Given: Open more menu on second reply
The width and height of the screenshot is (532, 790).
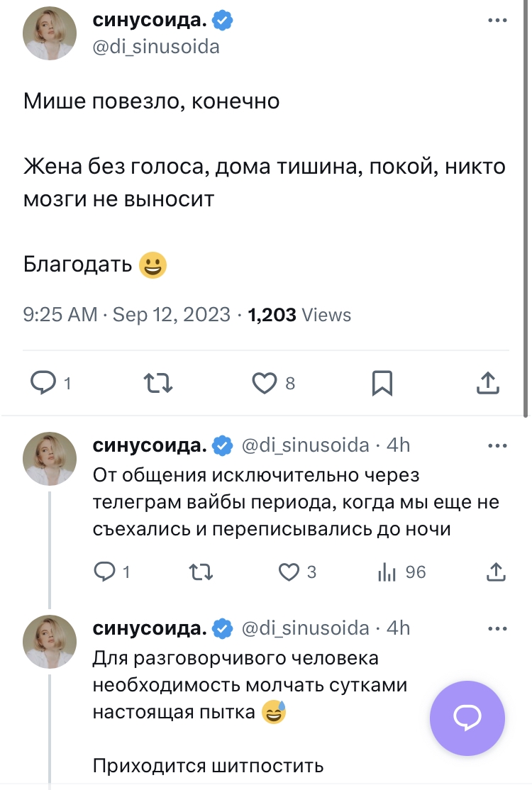Looking at the screenshot, I should pos(498,628).
